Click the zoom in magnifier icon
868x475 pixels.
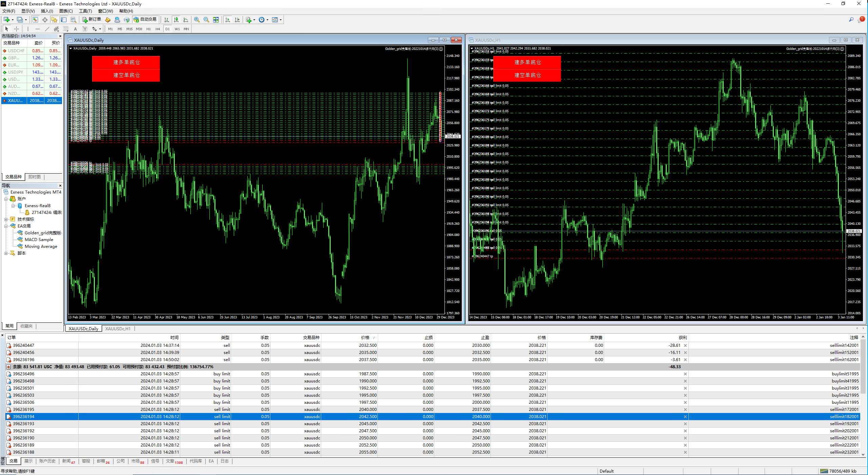(197, 20)
